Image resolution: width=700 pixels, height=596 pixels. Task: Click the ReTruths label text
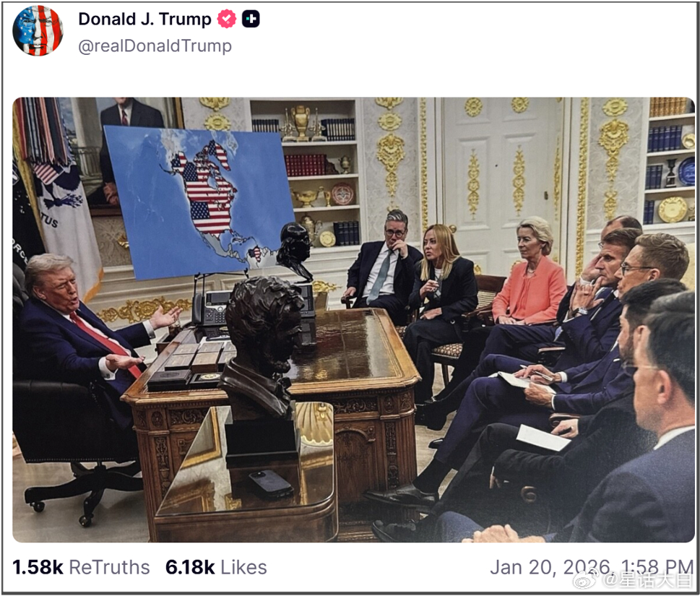pos(109,567)
